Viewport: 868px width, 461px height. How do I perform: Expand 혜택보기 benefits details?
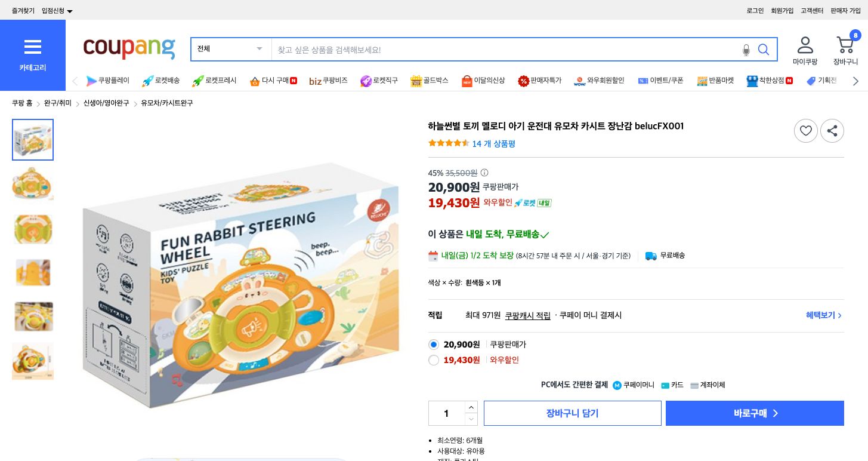[x=823, y=315]
